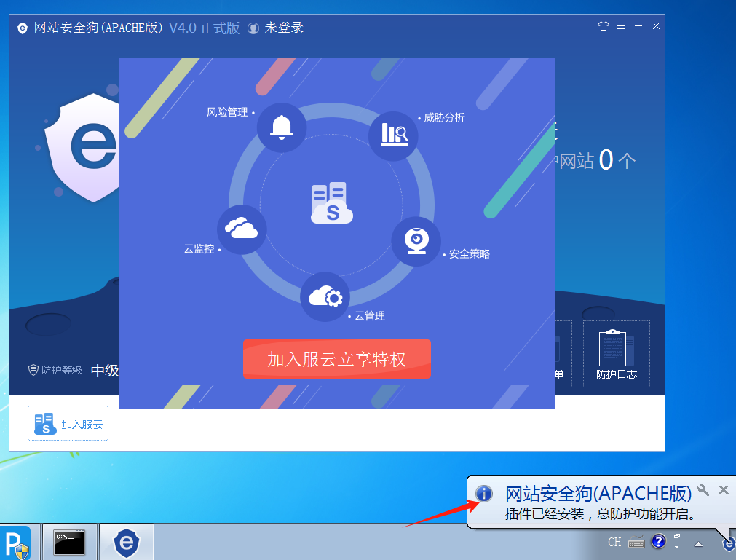
Task: Click the 风险管理 label
Action: click(x=227, y=112)
